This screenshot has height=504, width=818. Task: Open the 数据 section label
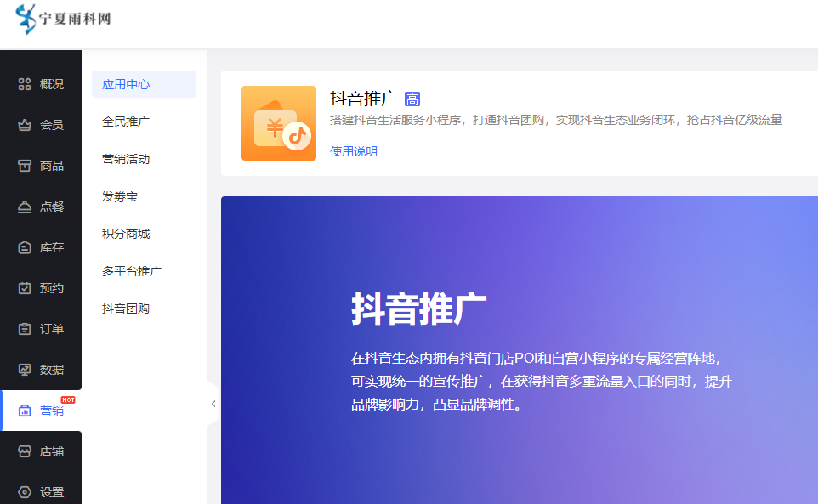coord(52,370)
